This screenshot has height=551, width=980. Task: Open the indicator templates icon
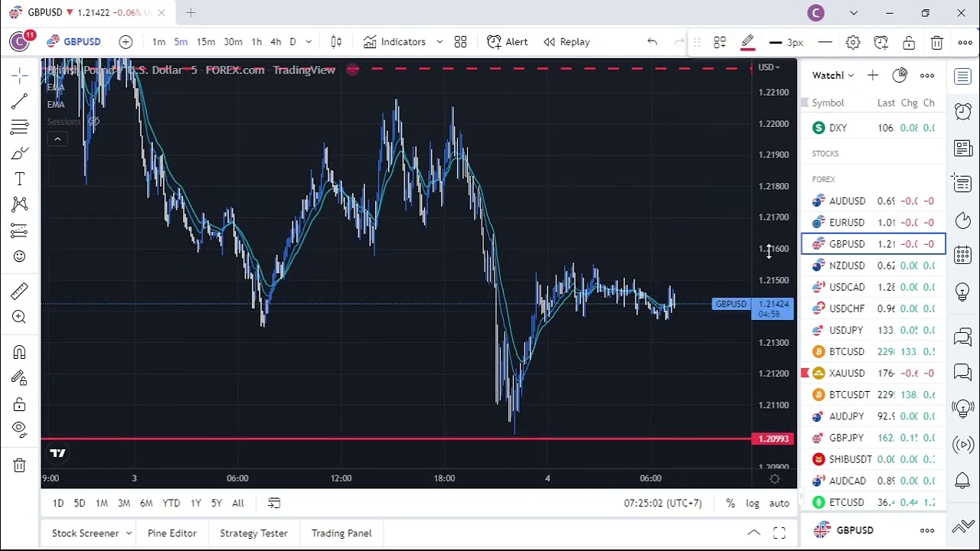click(x=460, y=42)
